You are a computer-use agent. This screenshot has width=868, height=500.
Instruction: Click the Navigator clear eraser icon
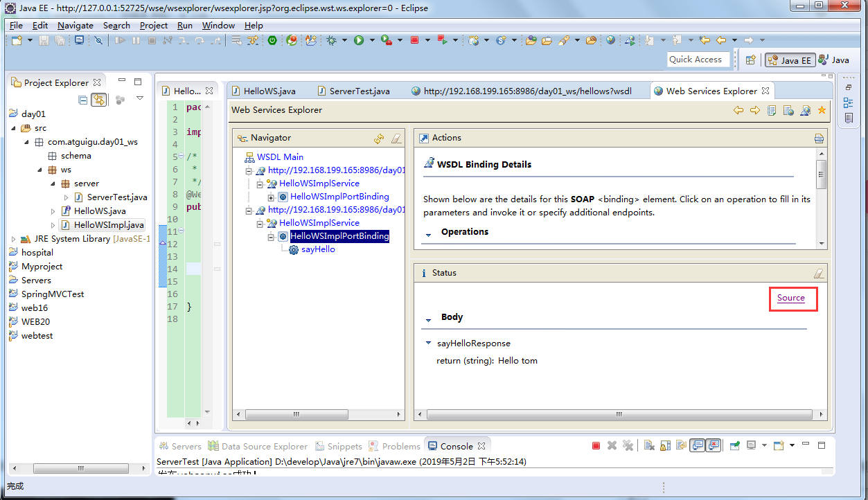(x=396, y=139)
